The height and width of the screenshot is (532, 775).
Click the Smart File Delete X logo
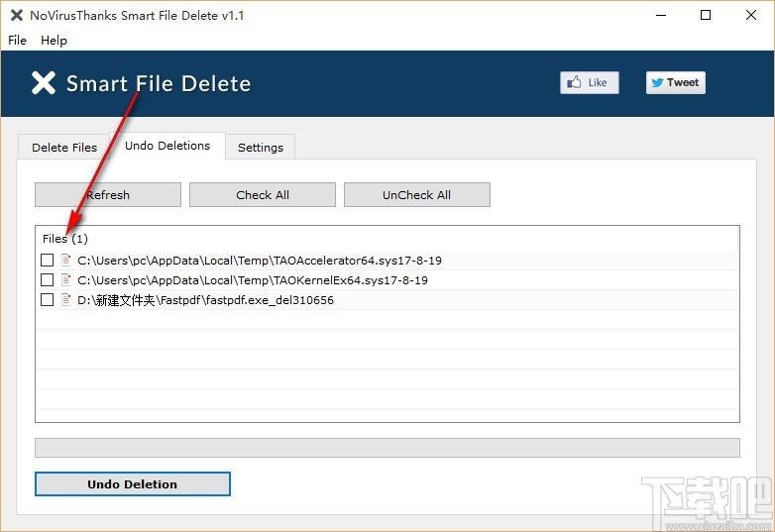pos(44,83)
